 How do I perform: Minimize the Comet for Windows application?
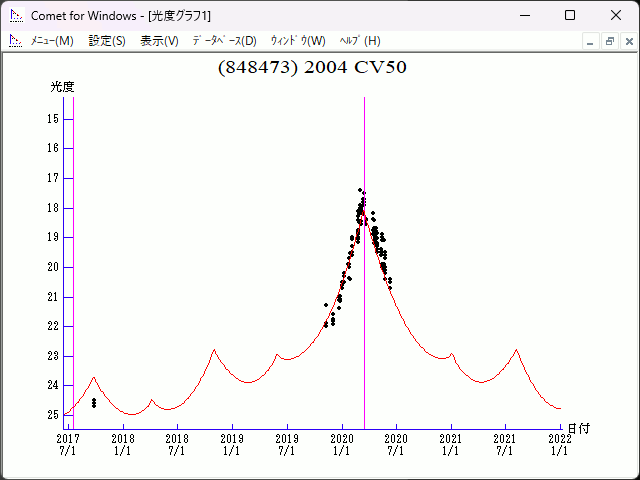[x=524, y=15]
